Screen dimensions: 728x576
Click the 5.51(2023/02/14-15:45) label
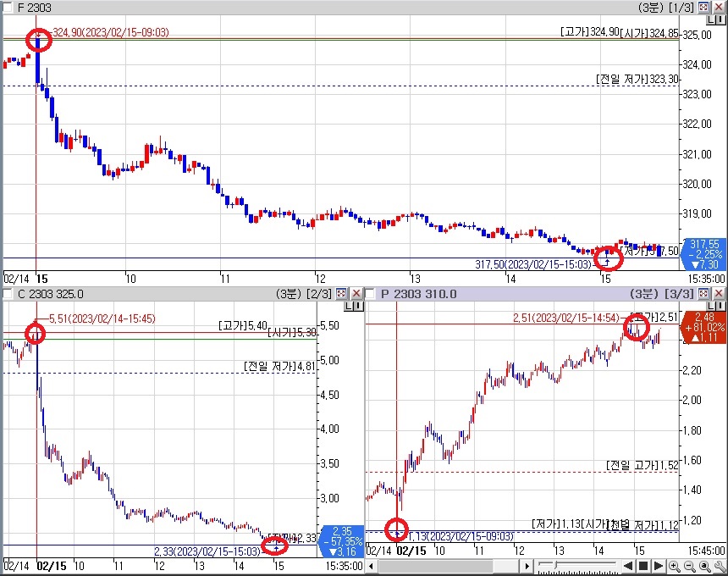click(x=102, y=318)
